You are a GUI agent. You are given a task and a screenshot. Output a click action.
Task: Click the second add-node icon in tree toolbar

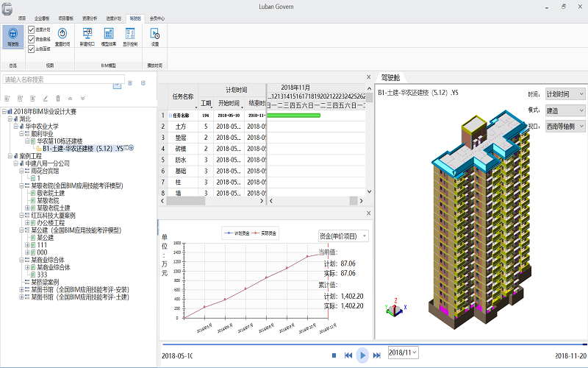[x=20, y=99]
